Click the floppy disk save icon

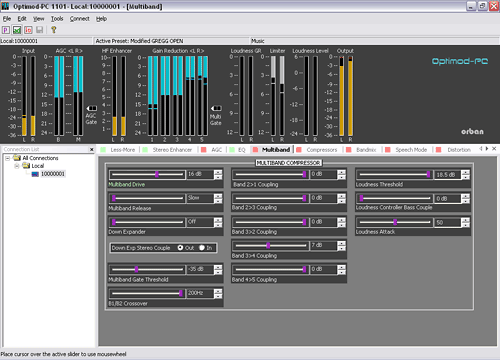(x=40, y=30)
